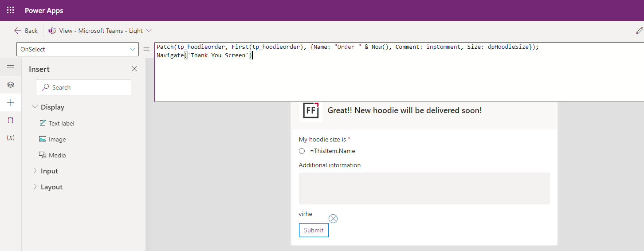Open the Tree view layers icon

click(x=11, y=85)
